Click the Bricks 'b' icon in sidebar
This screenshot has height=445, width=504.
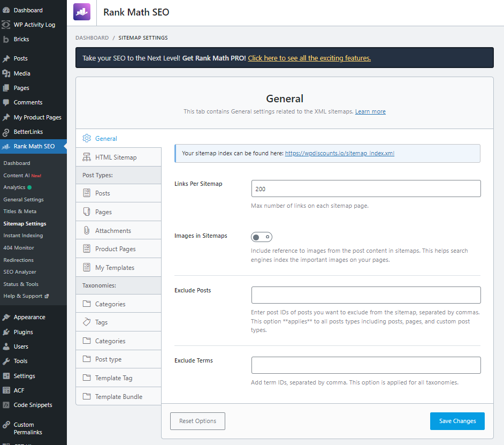pos(6,39)
